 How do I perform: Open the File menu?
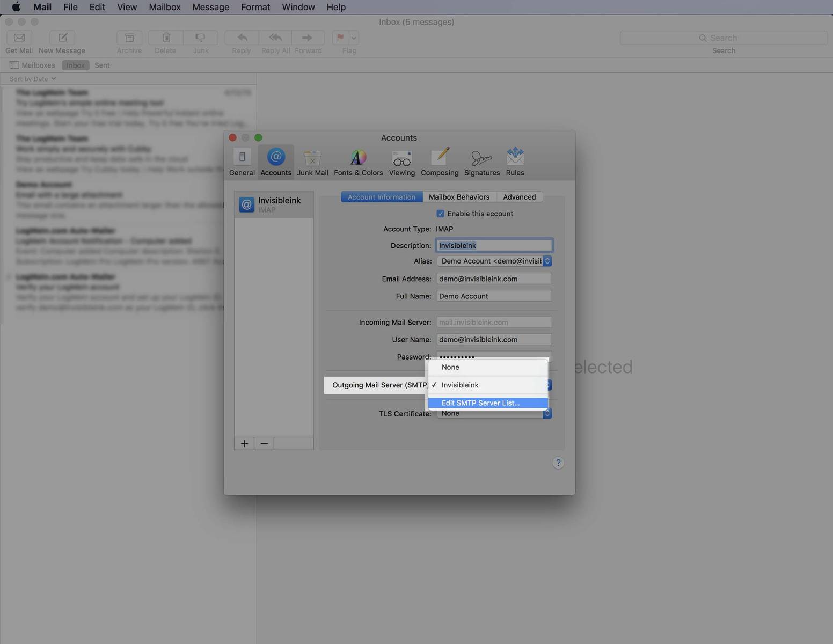point(70,7)
